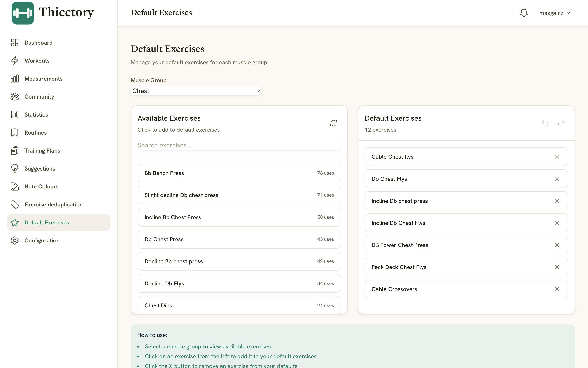Image resolution: width=588 pixels, height=368 pixels.
Task: Refresh the Available Exercises list
Action: pyautogui.click(x=333, y=123)
